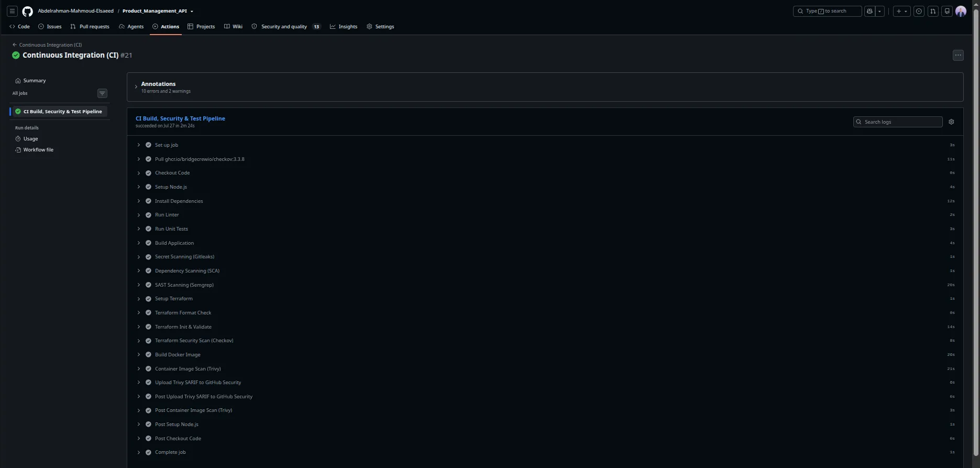Open the hamburger navigation menu

[12, 11]
